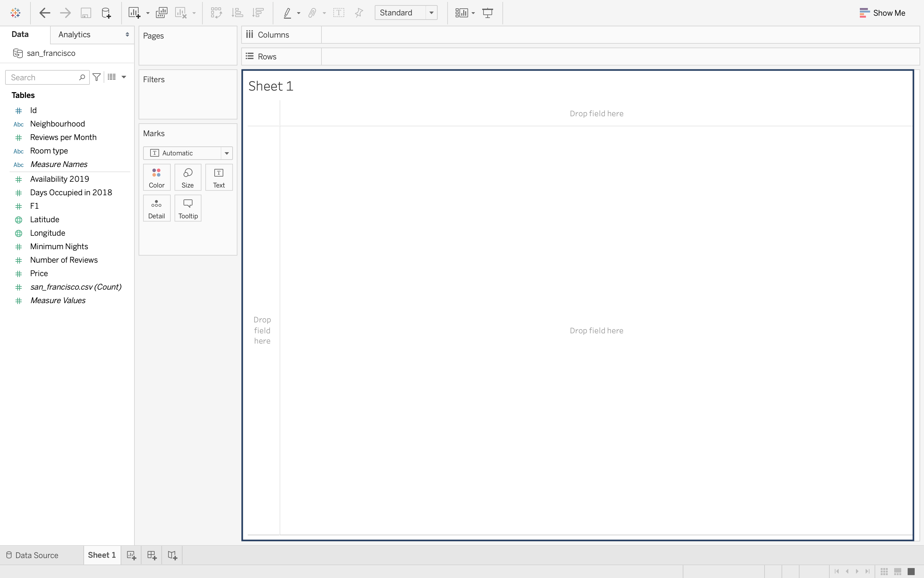Expand the Show/Hide Cards dropdown arrow
924x578 pixels.
(x=473, y=13)
